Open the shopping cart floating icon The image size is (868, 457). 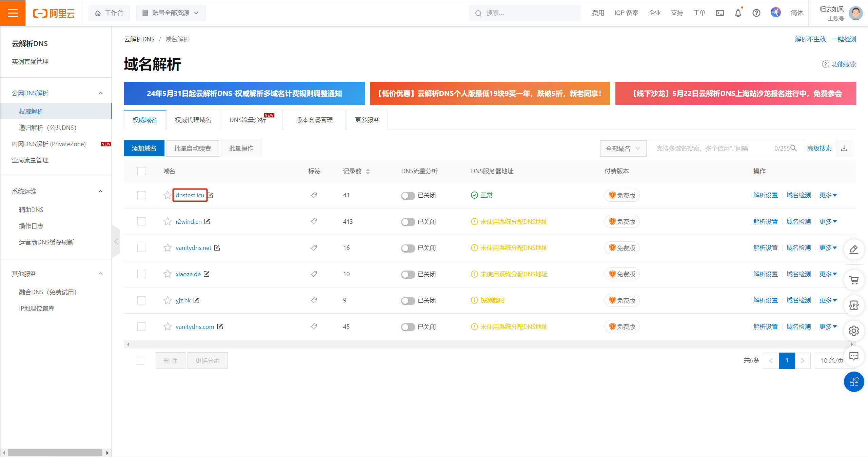pyautogui.click(x=853, y=280)
